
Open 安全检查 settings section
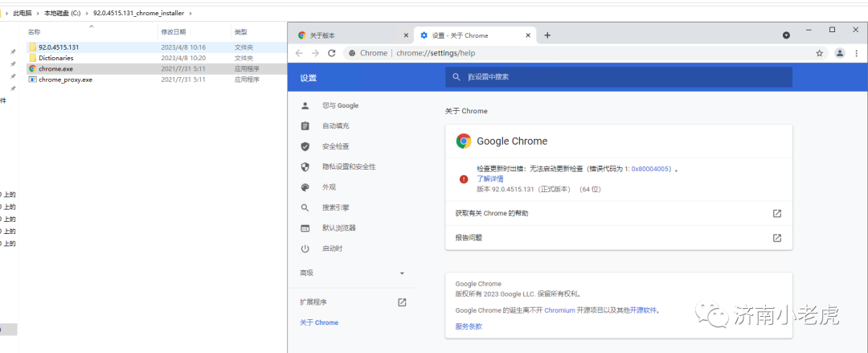tap(336, 147)
